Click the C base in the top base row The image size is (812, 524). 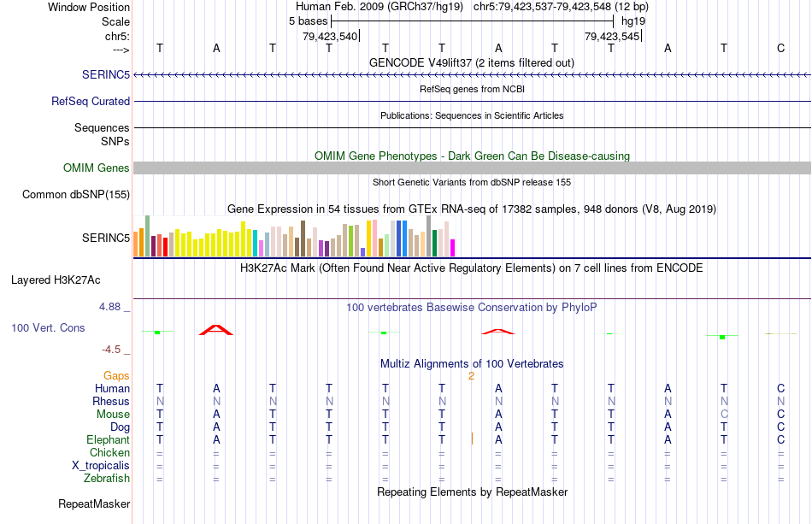coord(781,48)
